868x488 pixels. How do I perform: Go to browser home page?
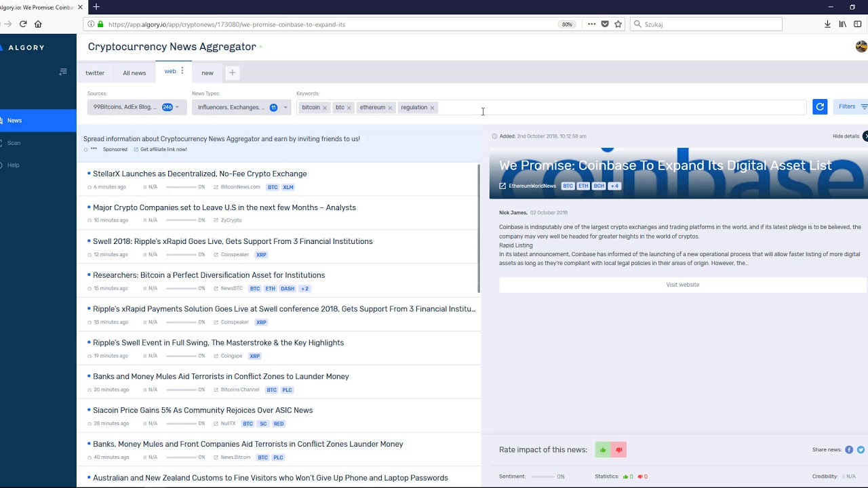[x=38, y=24]
